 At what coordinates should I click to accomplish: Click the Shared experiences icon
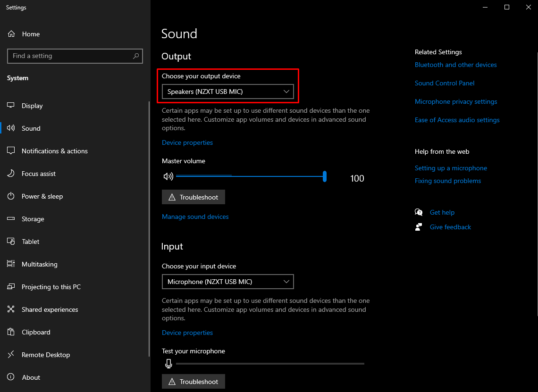pyautogui.click(x=11, y=309)
